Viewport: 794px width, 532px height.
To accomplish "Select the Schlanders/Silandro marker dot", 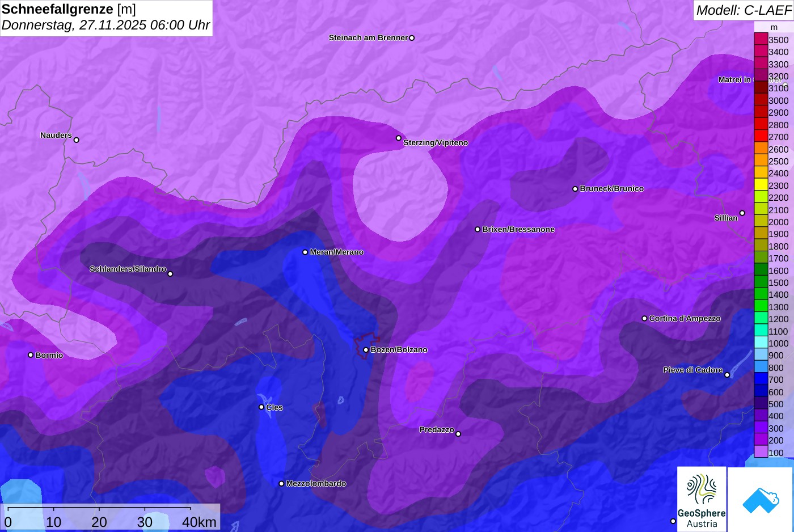I will (170, 274).
